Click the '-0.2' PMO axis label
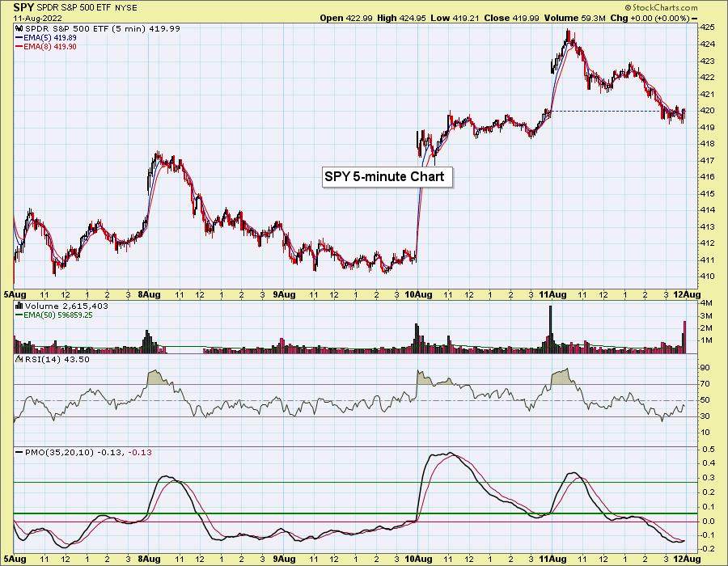The width and height of the screenshot is (728, 566). click(x=708, y=549)
